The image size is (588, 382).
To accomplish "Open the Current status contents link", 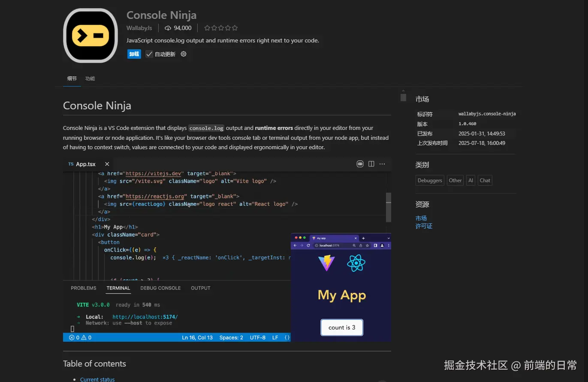I will [97, 379].
